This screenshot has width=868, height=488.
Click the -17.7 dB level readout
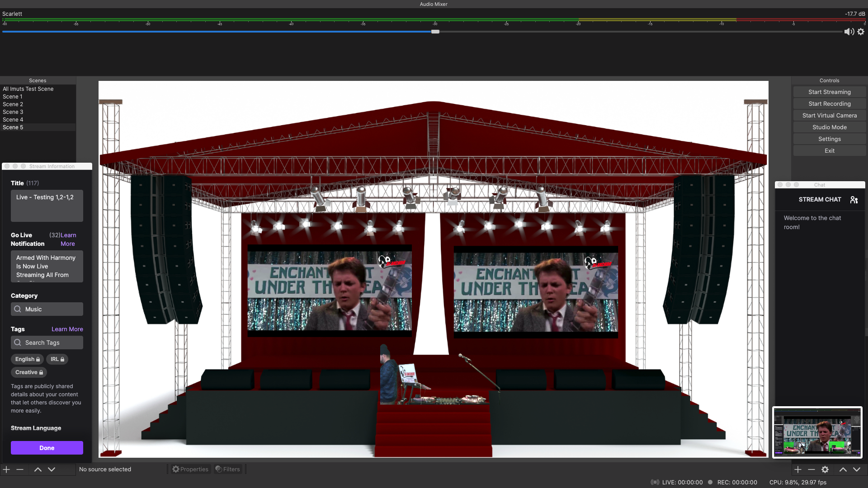pyautogui.click(x=855, y=14)
